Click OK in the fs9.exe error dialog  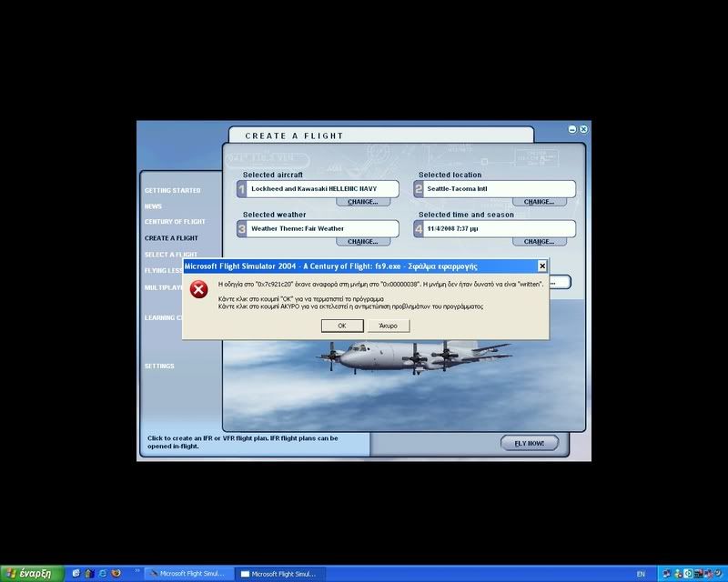[342, 326]
